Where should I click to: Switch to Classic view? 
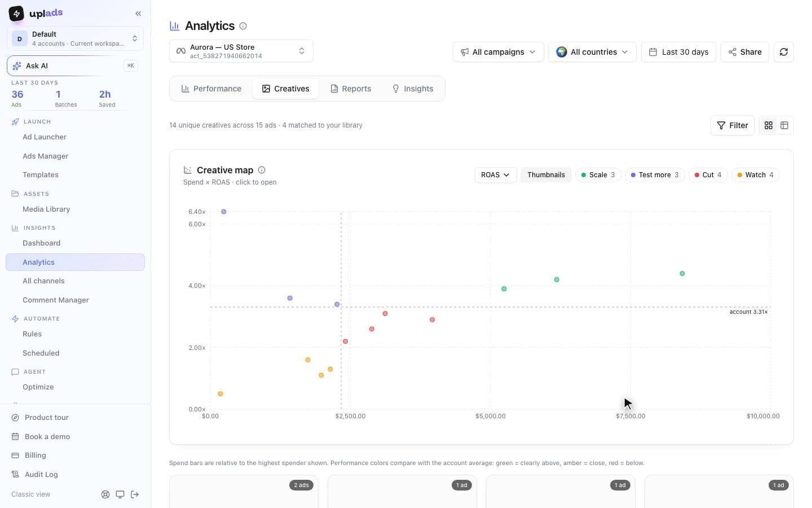[x=31, y=494]
